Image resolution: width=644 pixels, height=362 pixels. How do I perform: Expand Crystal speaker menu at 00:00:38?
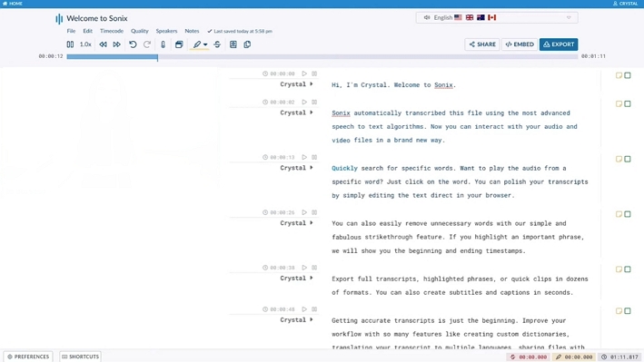coord(312,278)
